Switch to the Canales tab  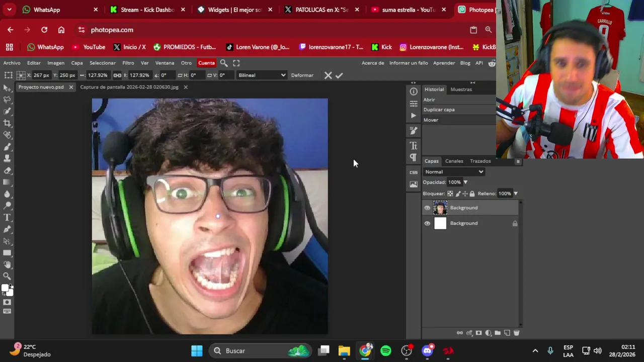pyautogui.click(x=454, y=161)
